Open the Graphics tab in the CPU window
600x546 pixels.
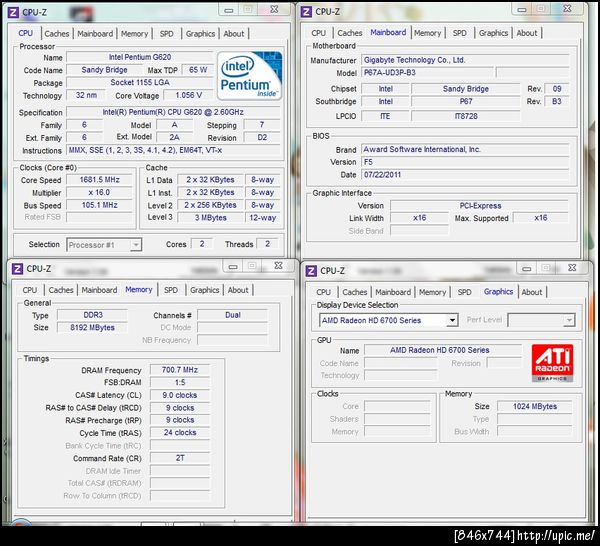pos(200,34)
